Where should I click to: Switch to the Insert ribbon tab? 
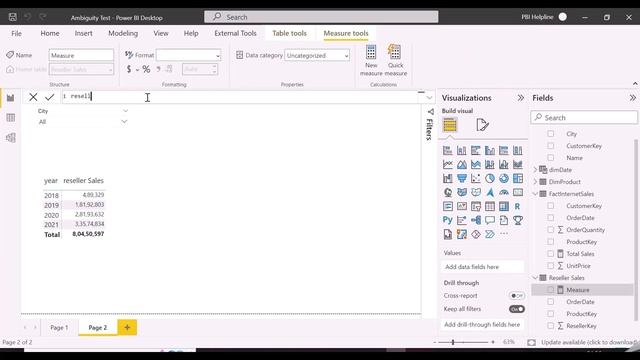point(83,33)
